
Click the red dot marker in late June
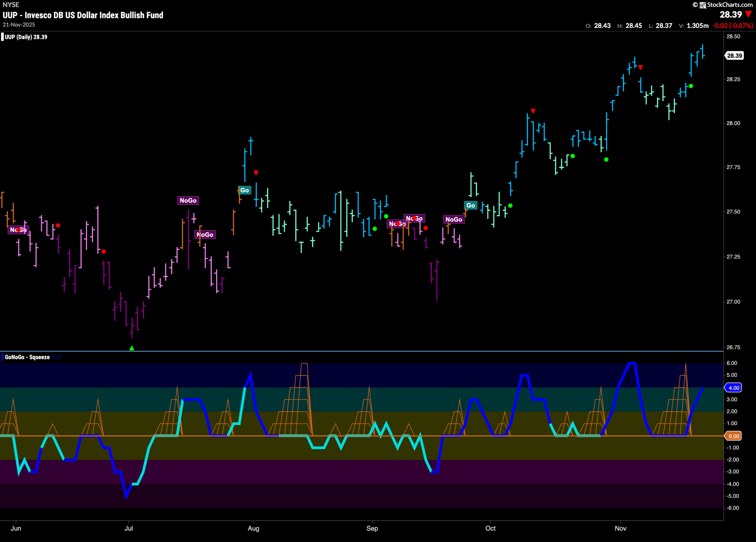tap(104, 252)
